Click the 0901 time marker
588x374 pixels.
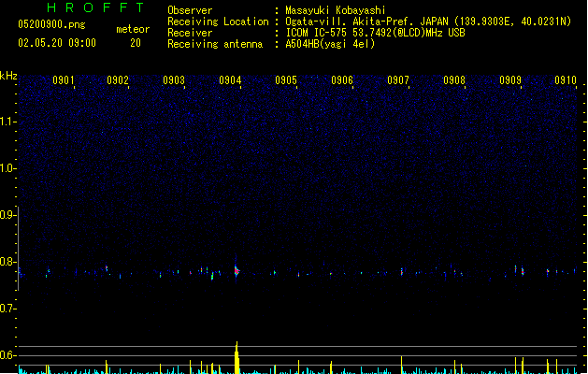click(x=64, y=80)
